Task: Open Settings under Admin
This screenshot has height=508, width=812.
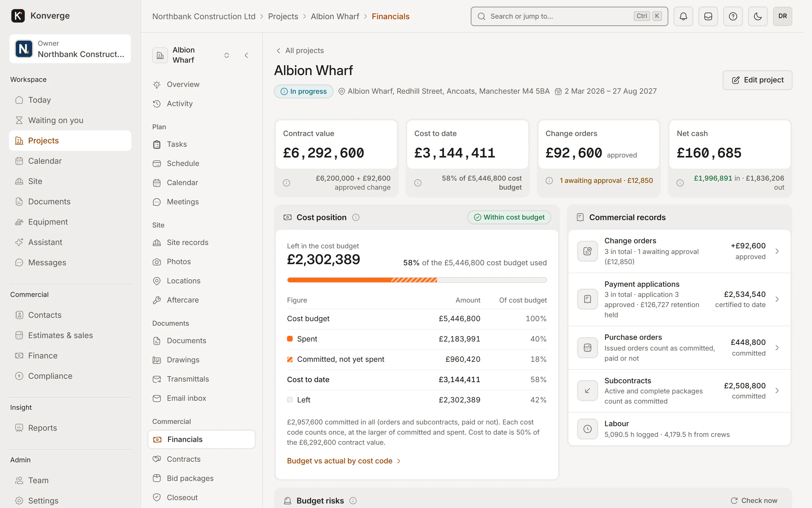Action: click(70, 501)
